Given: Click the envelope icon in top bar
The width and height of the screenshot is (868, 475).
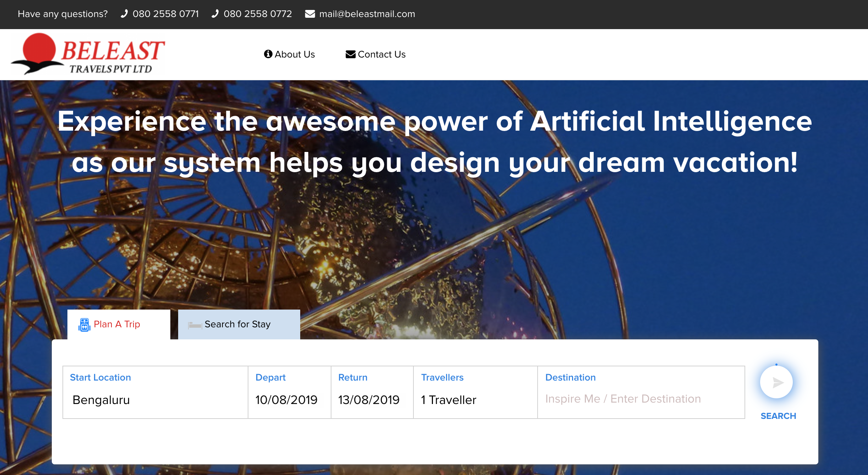Looking at the screenshot, I should (310, 14).
